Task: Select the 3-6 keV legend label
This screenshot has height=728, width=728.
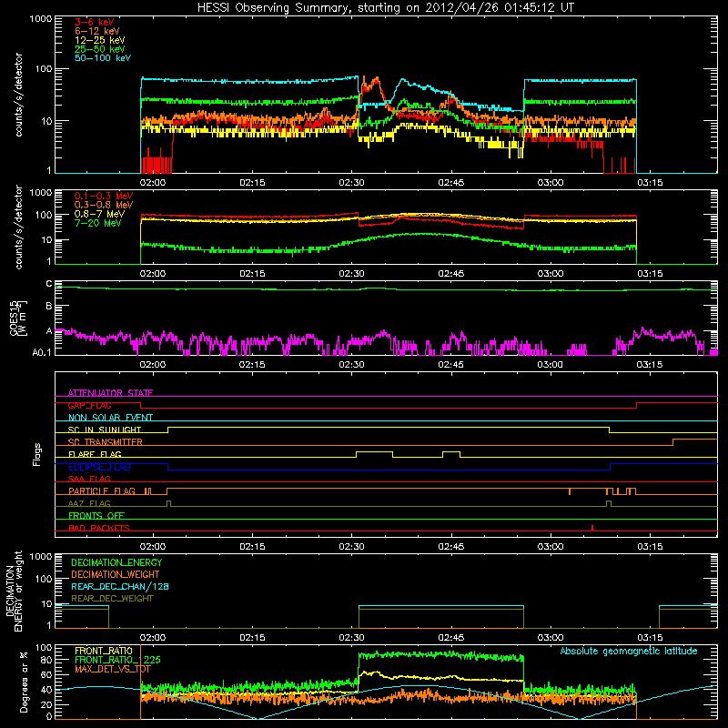Action: pyautogui.click(x=94, y=22)
